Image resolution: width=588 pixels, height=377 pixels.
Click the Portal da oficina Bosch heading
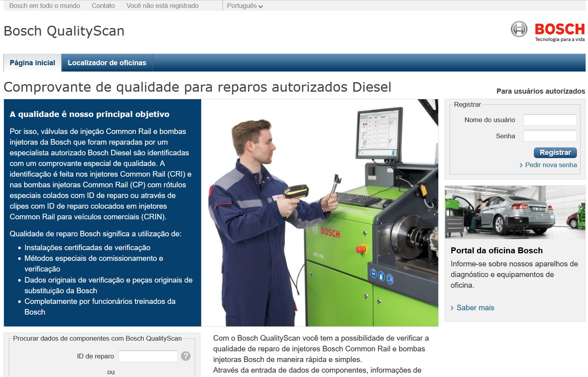tap(496, 251)
